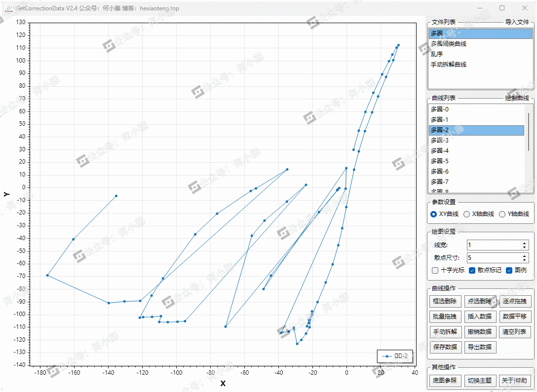
Task: Select the X轴曲线 radio button
Action: pos(466,214)
